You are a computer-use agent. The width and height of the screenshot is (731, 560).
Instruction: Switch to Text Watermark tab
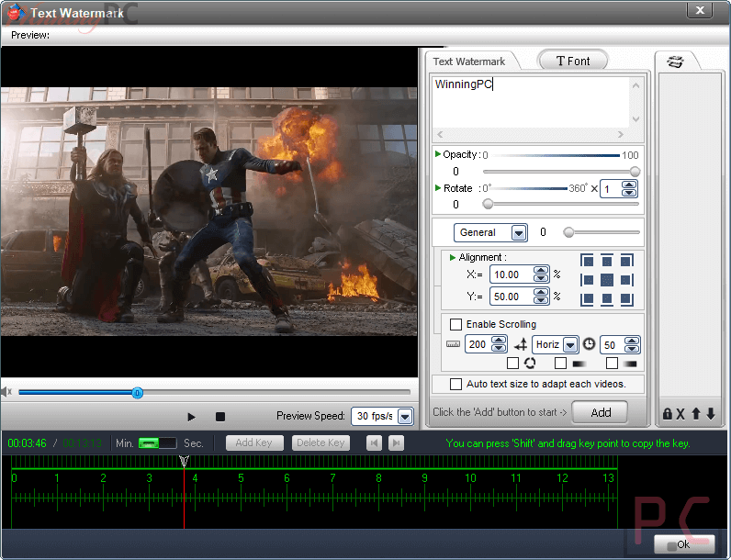click(469, 62)
